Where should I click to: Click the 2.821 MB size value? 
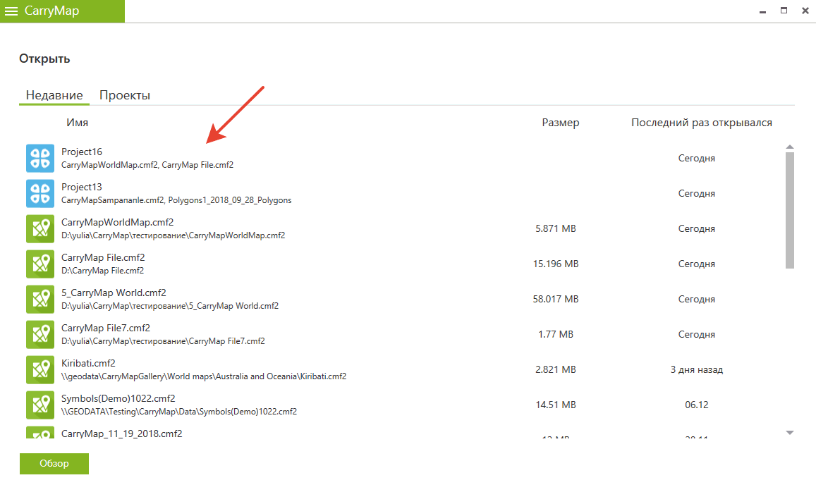(x=556, y=370)
